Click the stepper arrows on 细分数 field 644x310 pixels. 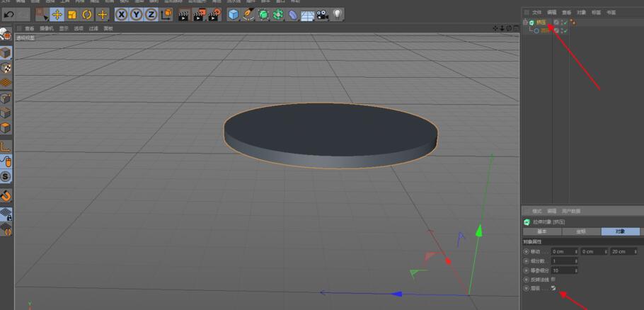pos(577,261)
